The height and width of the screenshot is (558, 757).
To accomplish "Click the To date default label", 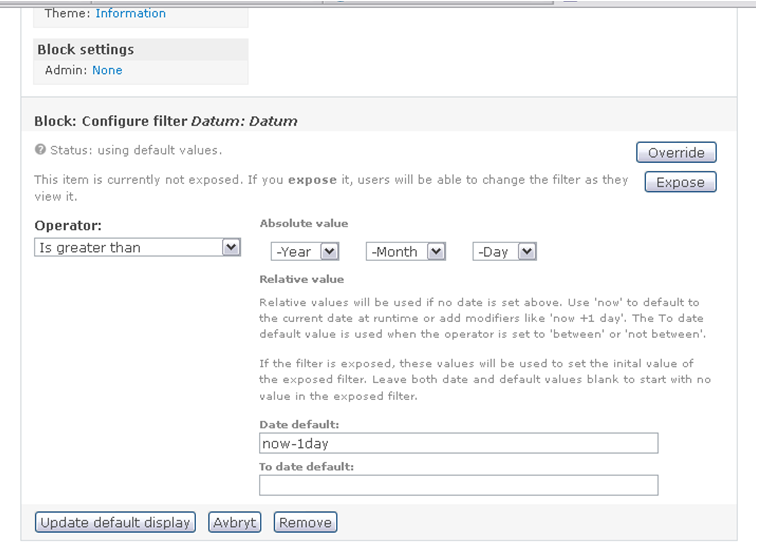I will tap(307, 466).
